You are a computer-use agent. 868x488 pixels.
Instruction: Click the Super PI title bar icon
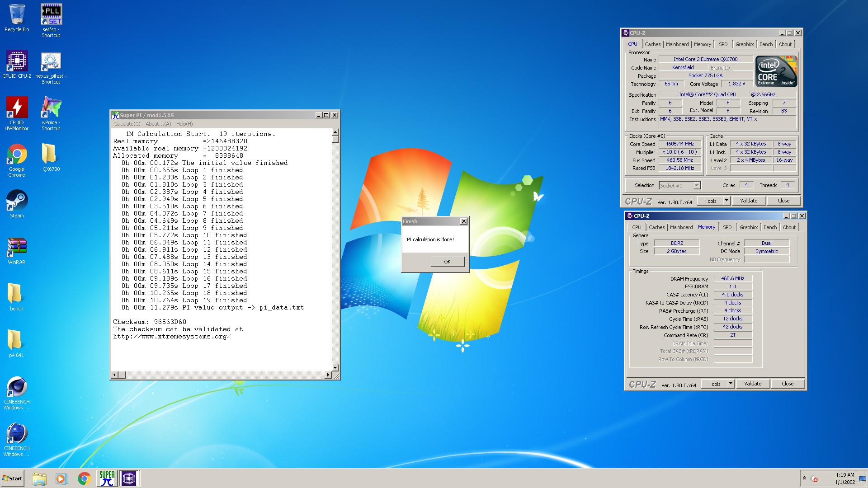click(115, 115)
